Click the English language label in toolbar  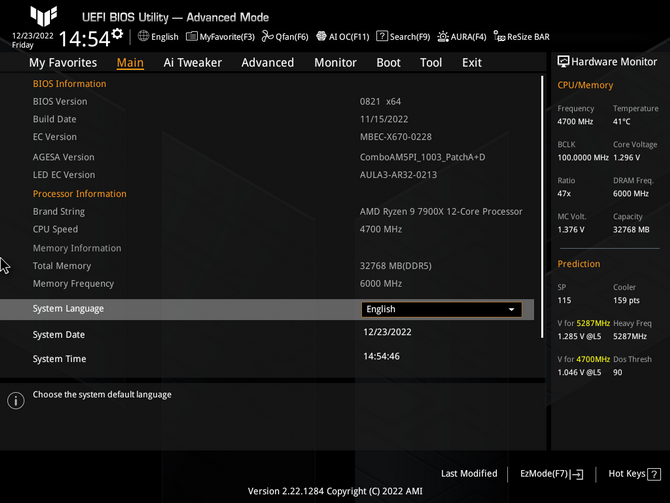click(165, 37)
